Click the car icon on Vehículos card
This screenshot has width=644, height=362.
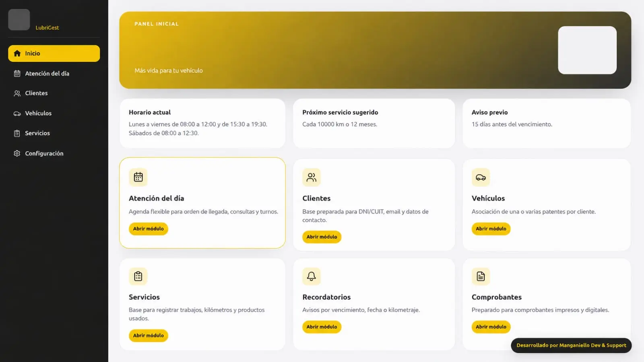pos(481,177)
